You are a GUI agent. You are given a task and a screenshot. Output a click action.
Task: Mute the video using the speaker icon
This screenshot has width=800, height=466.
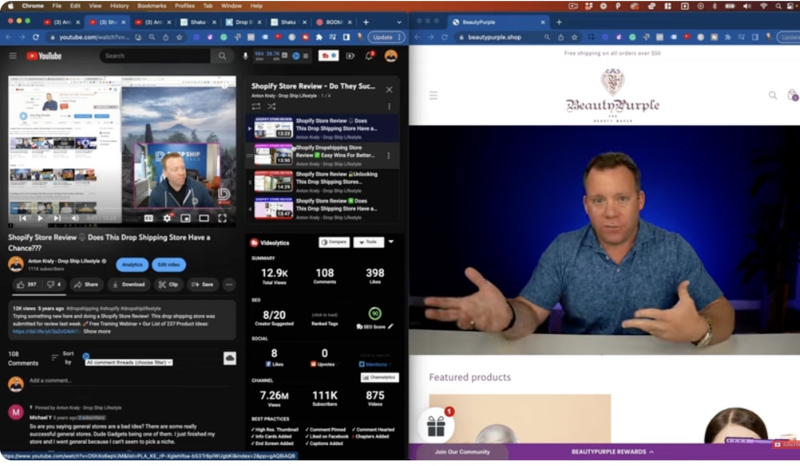click(x=75, y=218)
